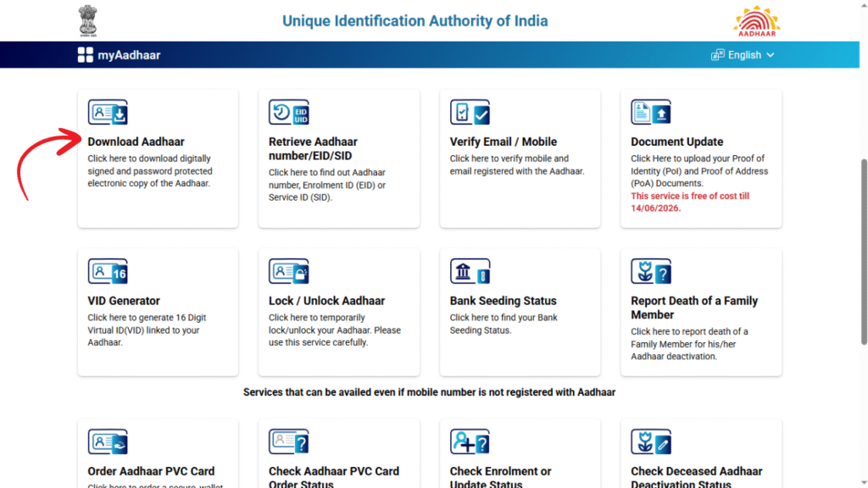The width and height of the screenshot is (868, 488).
Task: Open the Lock / Unlock Aadhaar heading
Action: pyautogui.click(x=326, y=301)
